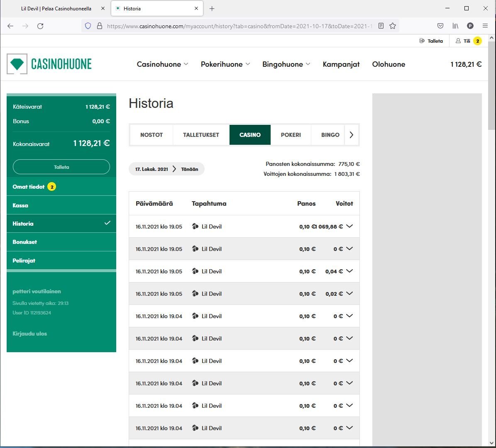Open the Firefox account profile icon
The image size is (496, 448).
[470, 26]
